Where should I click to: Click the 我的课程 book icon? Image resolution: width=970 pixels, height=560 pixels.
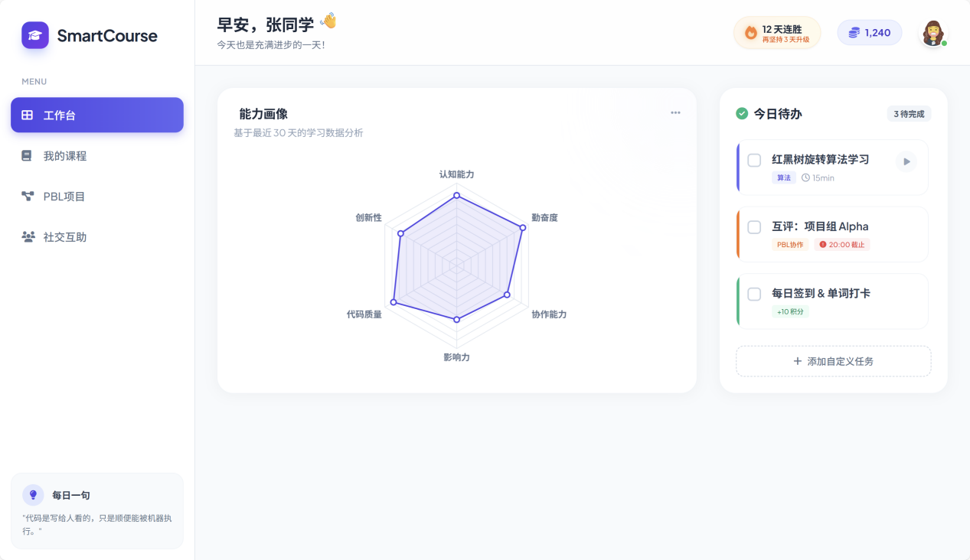click(27, 156)
